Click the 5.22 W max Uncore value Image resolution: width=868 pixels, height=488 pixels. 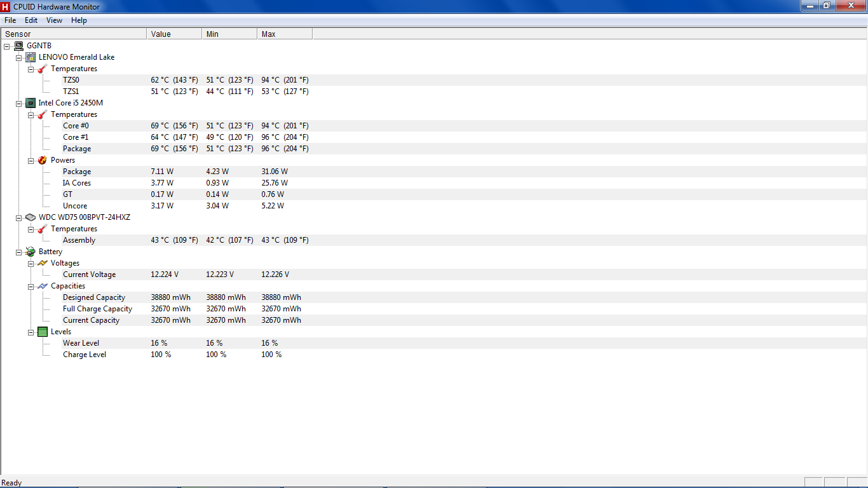(273, 206)
